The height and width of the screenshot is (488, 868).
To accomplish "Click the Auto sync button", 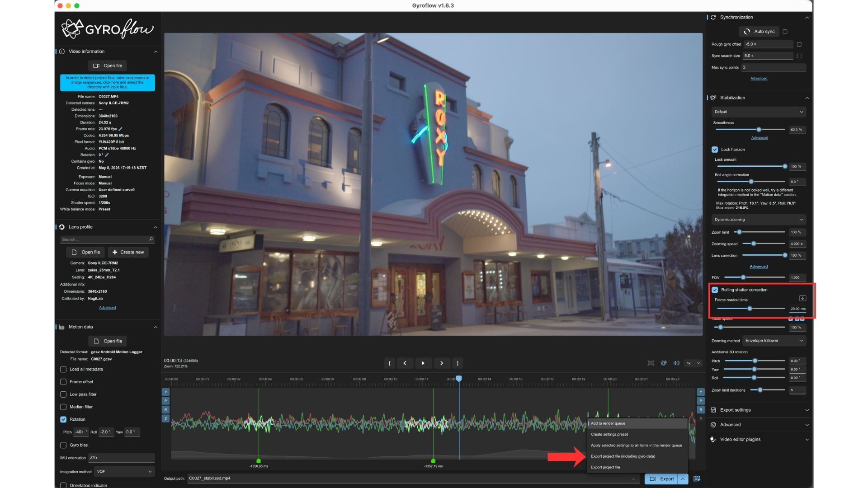I will point(759,32).
